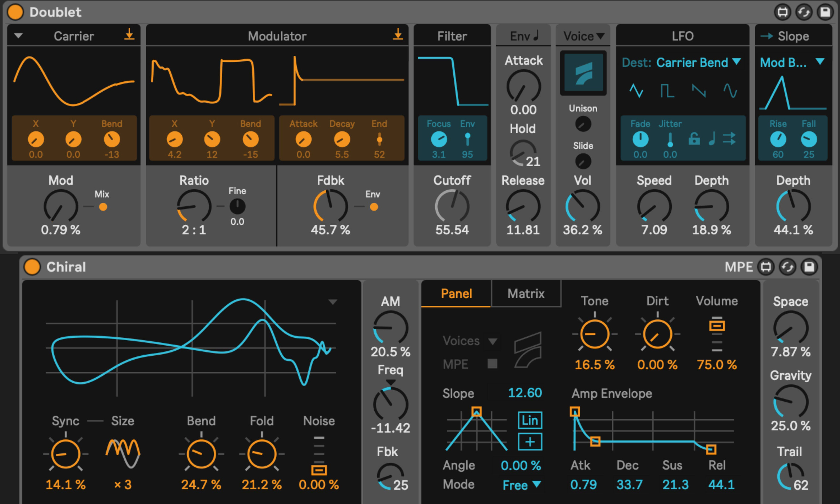Toggle LFO tempo sync note icon
The width and height of the screenshot is (840, 504).
[x=712, y=139]
